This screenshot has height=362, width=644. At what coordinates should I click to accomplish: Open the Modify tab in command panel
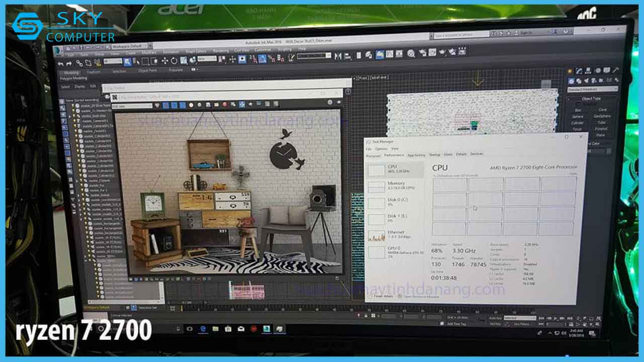point(579,71)
